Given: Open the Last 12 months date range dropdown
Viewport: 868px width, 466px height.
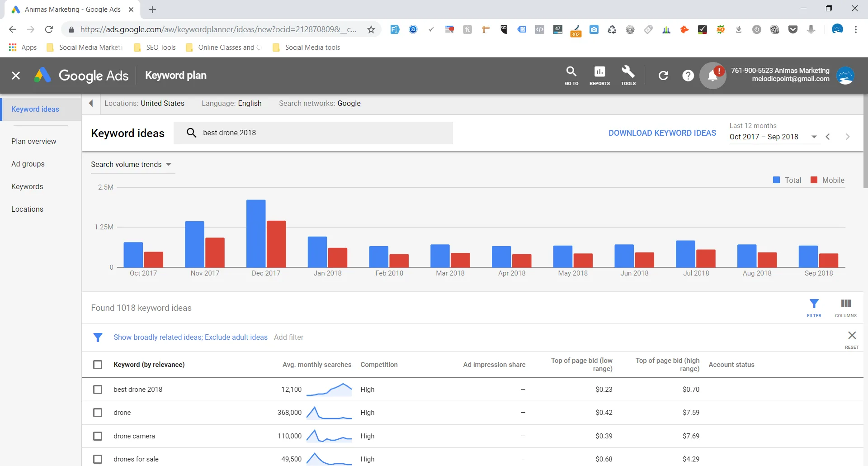Looking at the screenshot, I should click(814, 137).
